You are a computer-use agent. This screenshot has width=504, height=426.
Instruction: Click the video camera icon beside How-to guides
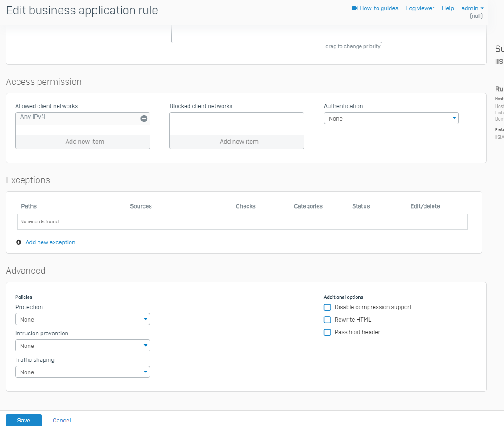(354, 8)
